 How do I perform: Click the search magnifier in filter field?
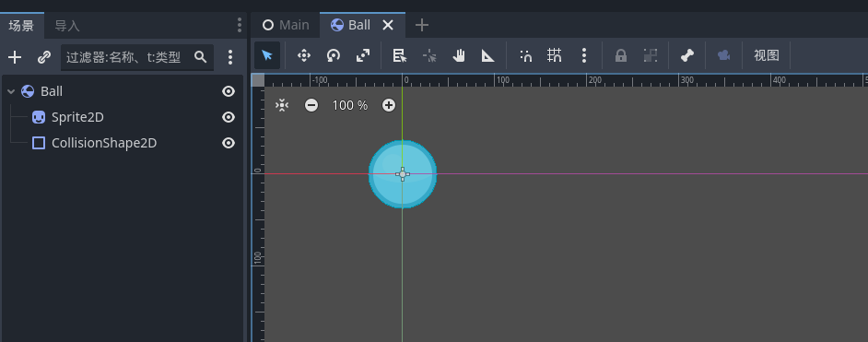click(x=200, y=56)
